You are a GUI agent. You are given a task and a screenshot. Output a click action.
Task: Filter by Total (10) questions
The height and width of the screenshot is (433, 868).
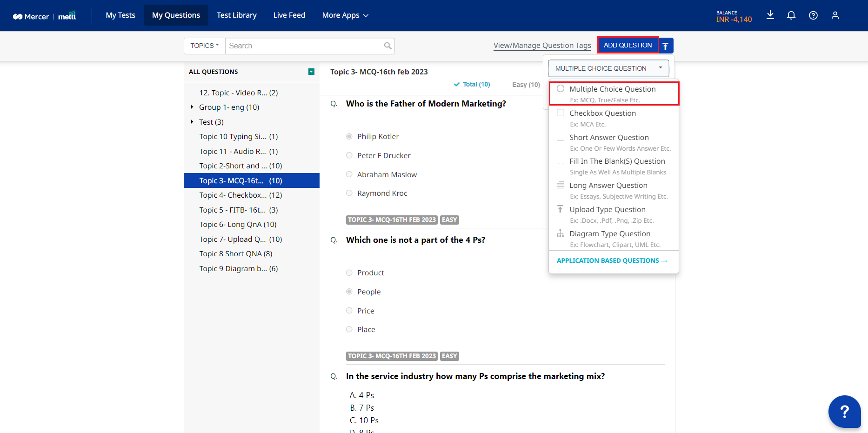pos(472,84)
